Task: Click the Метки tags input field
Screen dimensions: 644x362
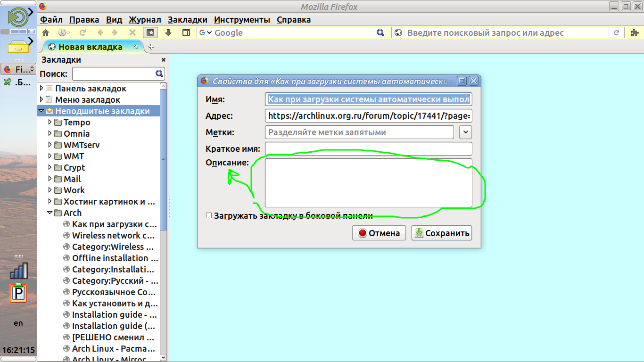Action: point(360,132)
